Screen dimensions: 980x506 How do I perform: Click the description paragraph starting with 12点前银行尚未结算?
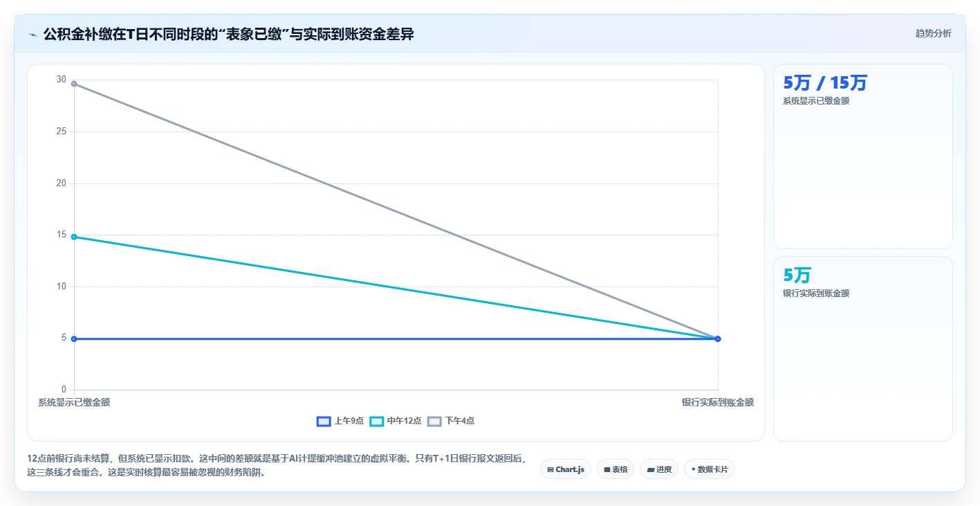pyautogui.click(x=277, y=466)
